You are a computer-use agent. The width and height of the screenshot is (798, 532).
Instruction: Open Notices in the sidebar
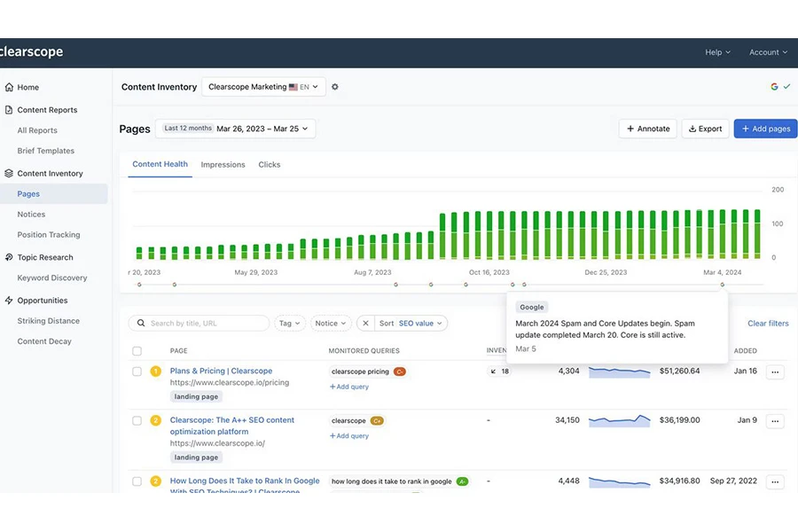point(31,215)
